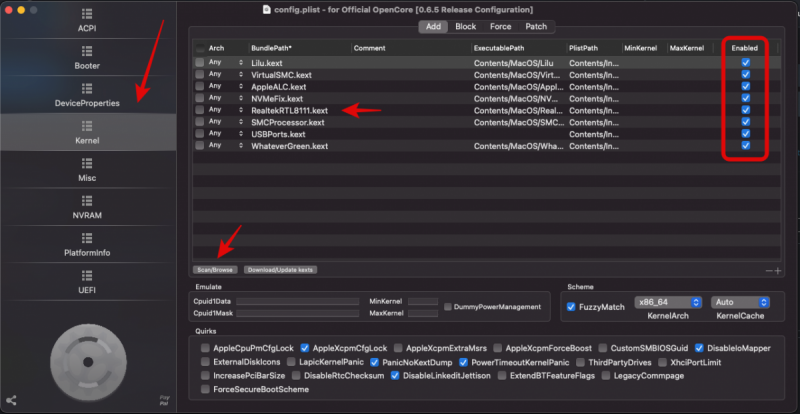This screenshot has width=800, height=414.
Task: Select the UEFI section
Action: pos(88,282)
